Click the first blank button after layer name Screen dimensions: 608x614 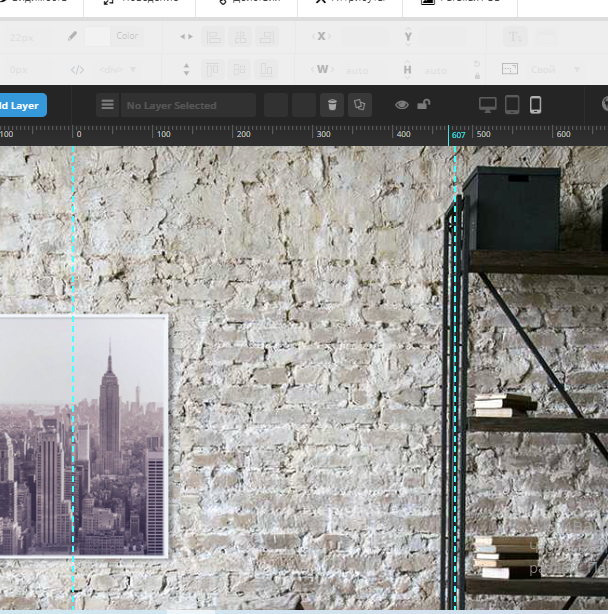tap(276, 105)
